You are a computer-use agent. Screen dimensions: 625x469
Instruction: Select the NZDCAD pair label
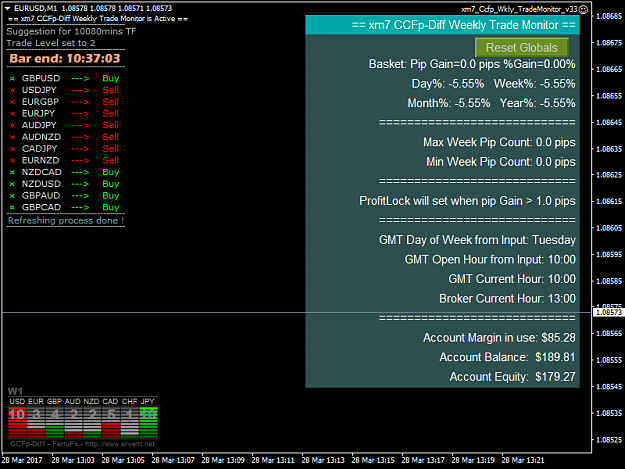pos(41,172)
